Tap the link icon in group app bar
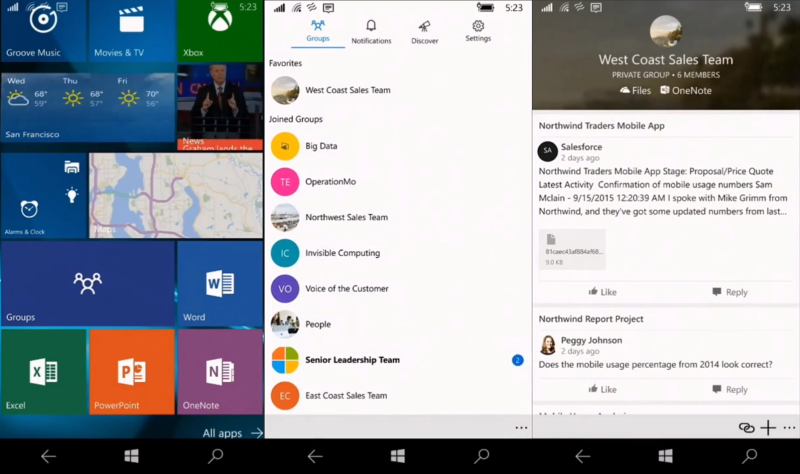800x474 pixels. point(746,428)
